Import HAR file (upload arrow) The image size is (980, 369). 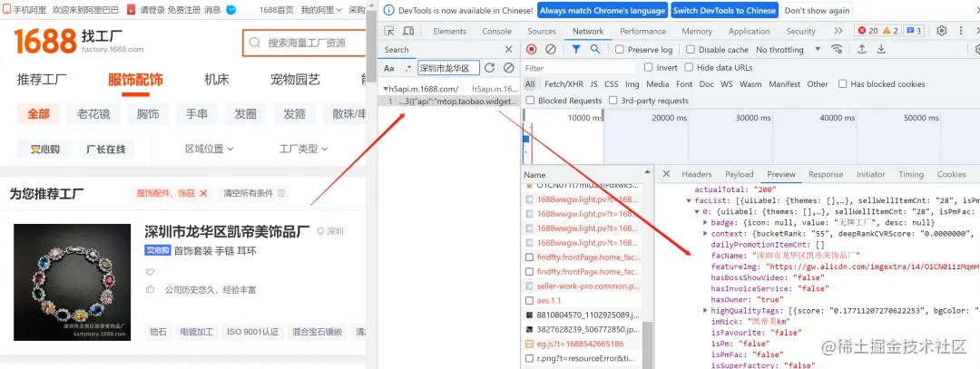pos(862,49)
